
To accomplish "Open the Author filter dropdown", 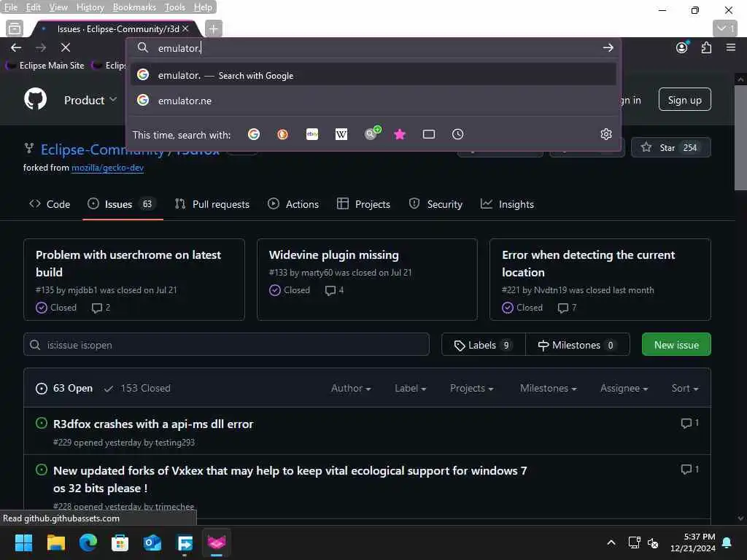I will pyautogui.click(x=351, y=388).
